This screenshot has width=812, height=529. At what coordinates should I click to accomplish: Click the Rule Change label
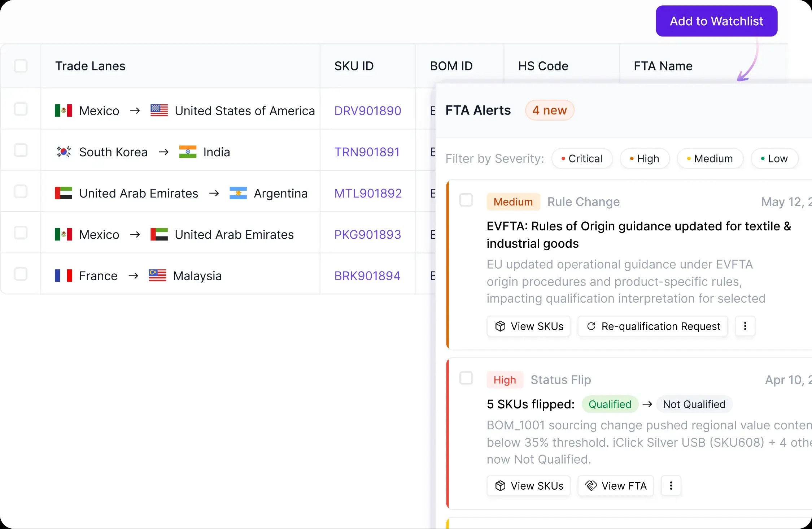point(584,202)
